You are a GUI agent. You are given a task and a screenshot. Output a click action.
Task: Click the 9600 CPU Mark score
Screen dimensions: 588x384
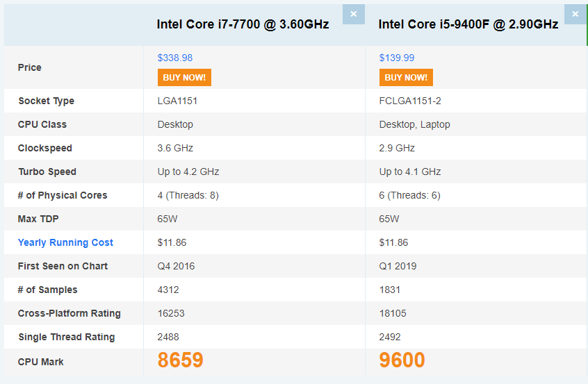(402, 360)
